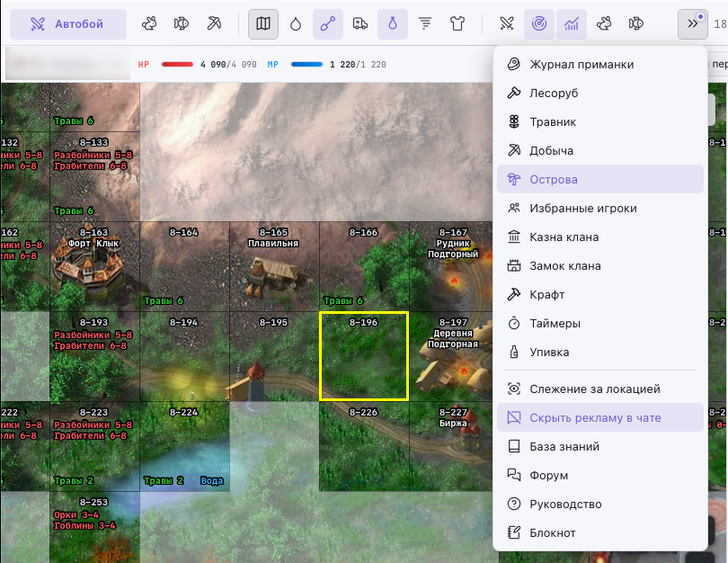Screen dimensions: 728x563
Task: Select Лесоруб in the dropdown menu
Action: pos(600,93)
